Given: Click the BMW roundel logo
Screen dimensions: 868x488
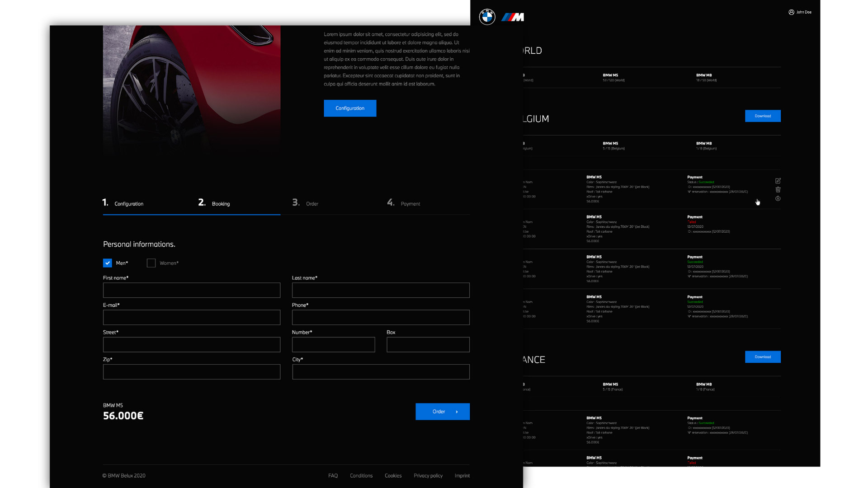Looking at the screenshot, I should point(487,17).
